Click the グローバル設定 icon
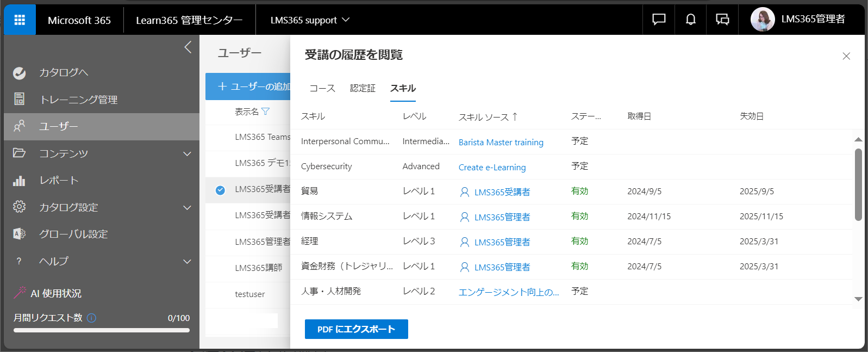This screenshot has width=868, height=352. tap(20, 234)
